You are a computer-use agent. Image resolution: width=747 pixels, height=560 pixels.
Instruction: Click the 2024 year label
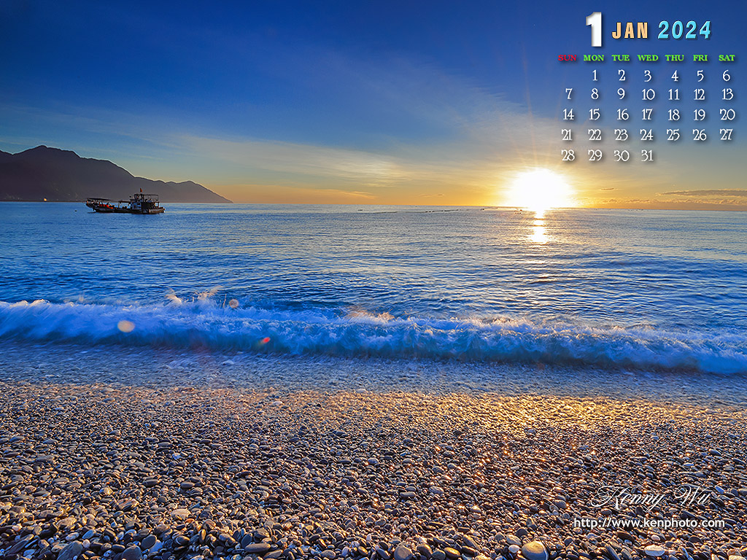coord(684,30)
